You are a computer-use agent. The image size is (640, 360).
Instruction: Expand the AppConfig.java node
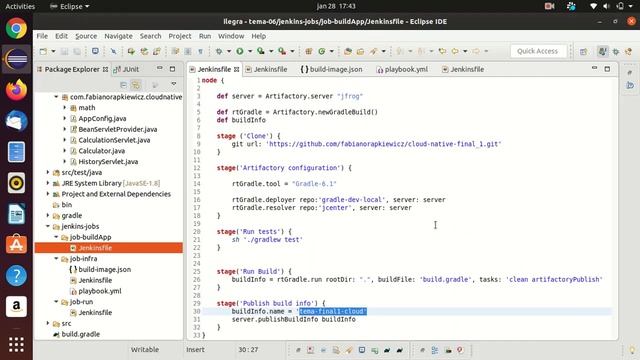[x=64, y=118]
